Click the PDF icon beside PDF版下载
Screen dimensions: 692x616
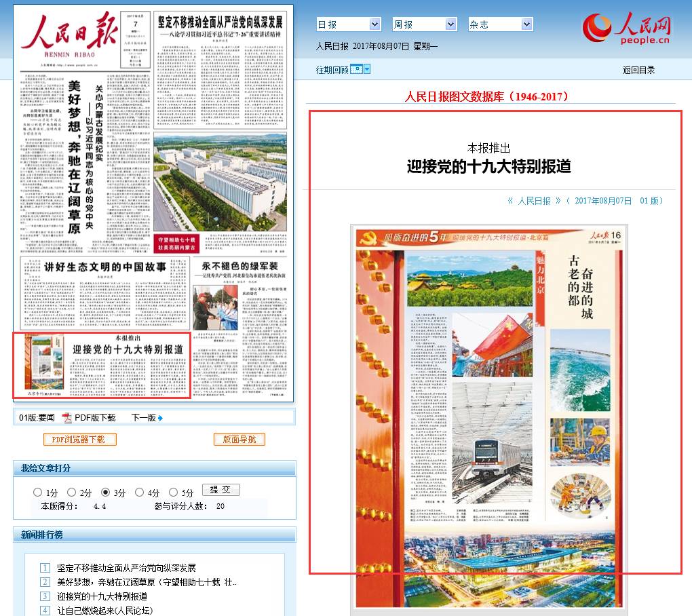pos(65,419)
